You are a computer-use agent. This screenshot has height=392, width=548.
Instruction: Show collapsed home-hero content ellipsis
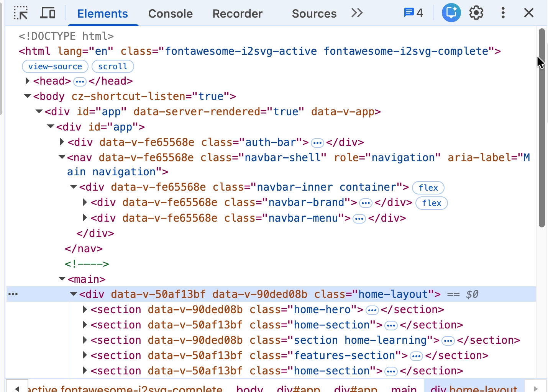(372, 310)
